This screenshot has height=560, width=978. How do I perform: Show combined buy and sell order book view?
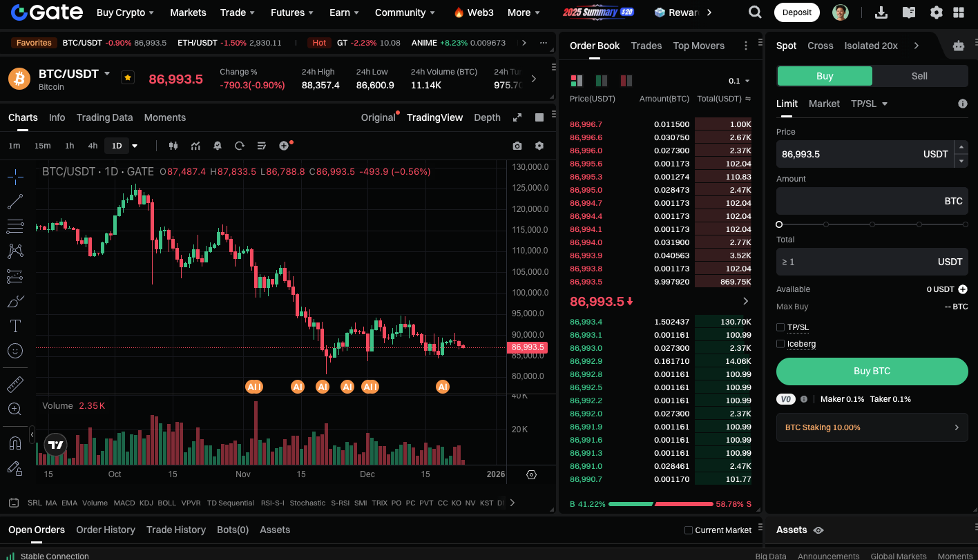pyautogui.click(x=577, y=81)
